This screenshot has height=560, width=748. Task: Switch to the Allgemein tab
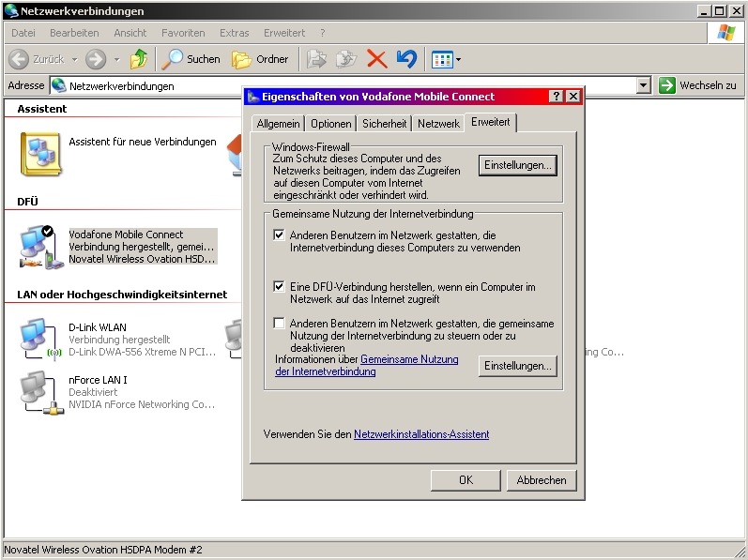point(278,124)
